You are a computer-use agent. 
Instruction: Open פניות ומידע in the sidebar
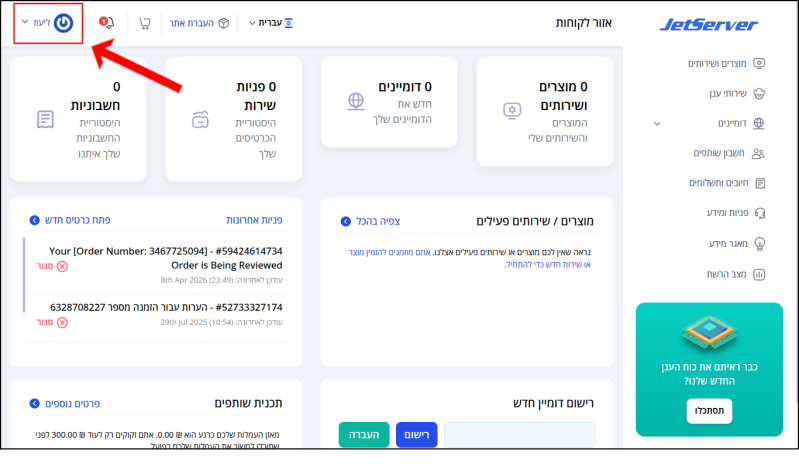728,213
